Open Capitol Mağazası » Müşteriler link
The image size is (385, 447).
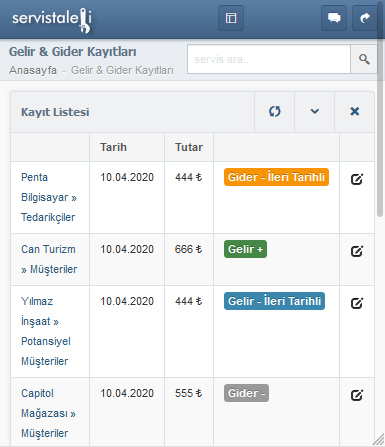click(49, 413)
